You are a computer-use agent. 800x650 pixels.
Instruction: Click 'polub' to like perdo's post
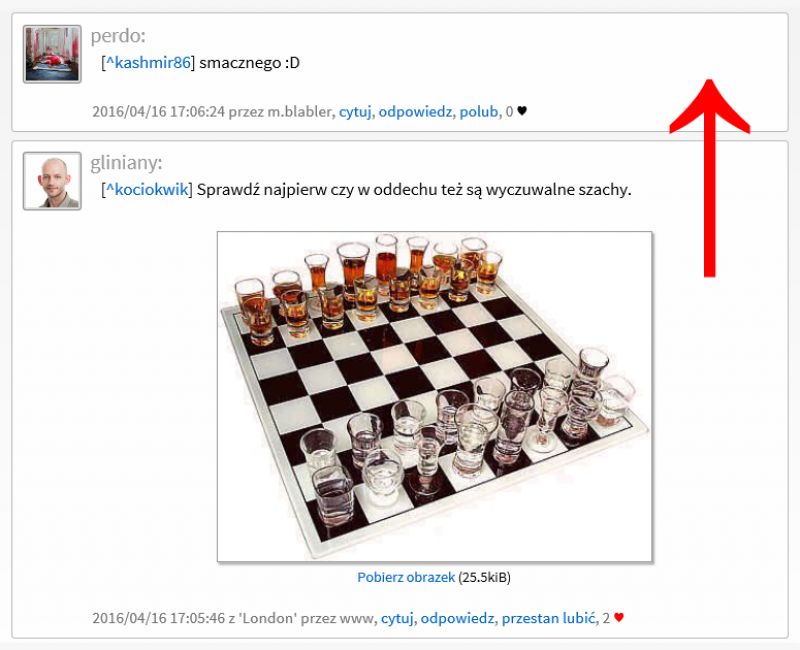pyautogui.click(x=479, y=112)
